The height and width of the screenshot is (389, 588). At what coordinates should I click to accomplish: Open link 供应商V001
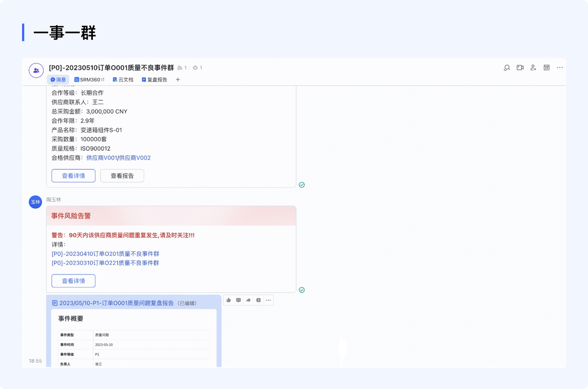point(102,158)
